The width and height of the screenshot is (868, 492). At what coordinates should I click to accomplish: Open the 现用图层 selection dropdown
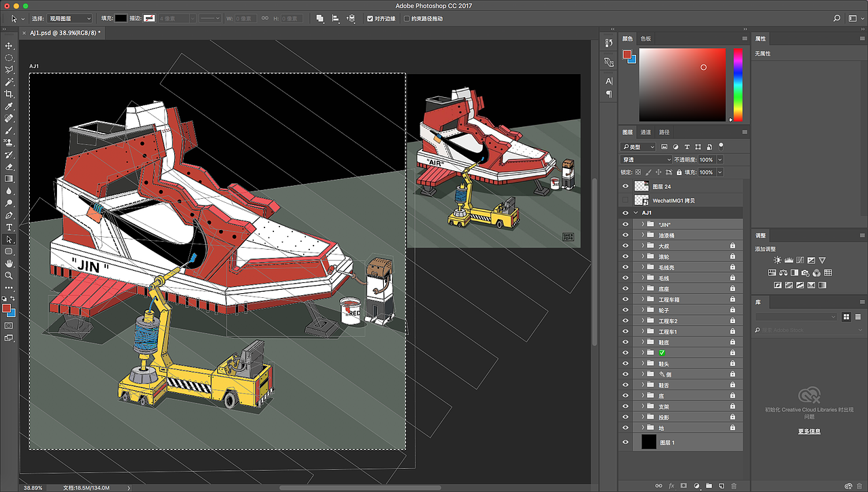70,18
